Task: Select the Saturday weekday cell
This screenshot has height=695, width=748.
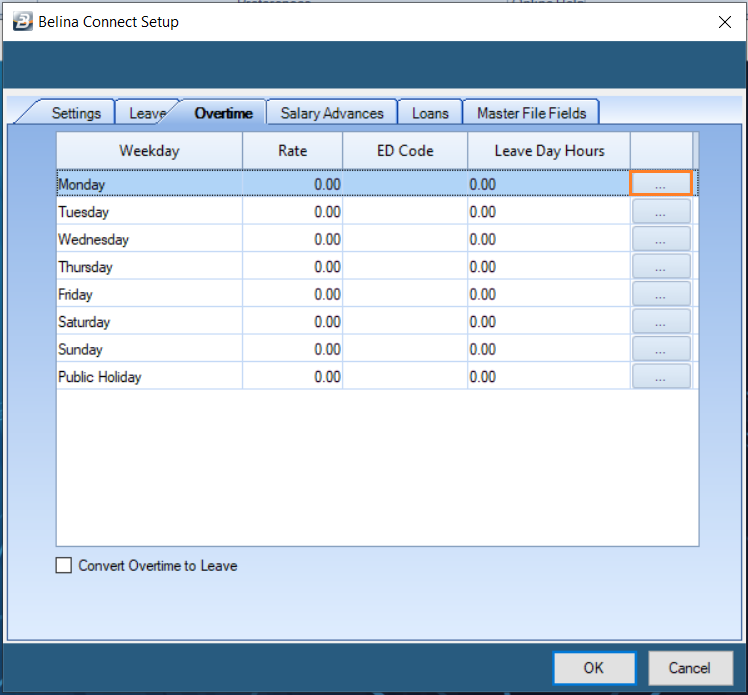Action: tap(149, 322)
